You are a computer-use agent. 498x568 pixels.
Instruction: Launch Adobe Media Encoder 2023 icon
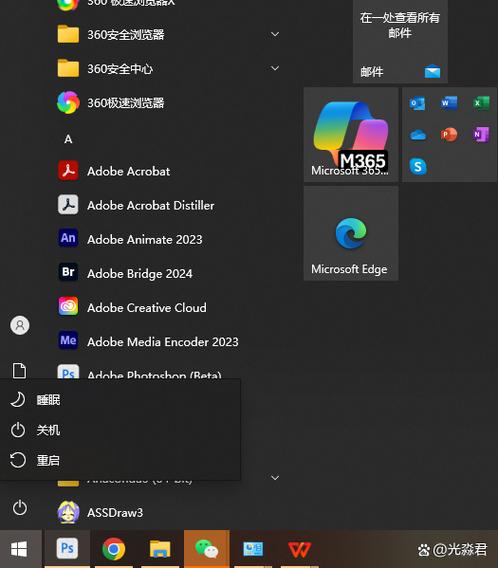68,341
